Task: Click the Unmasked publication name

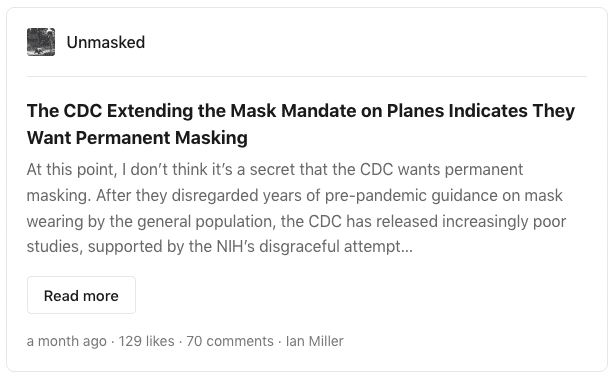Action: 106,42
